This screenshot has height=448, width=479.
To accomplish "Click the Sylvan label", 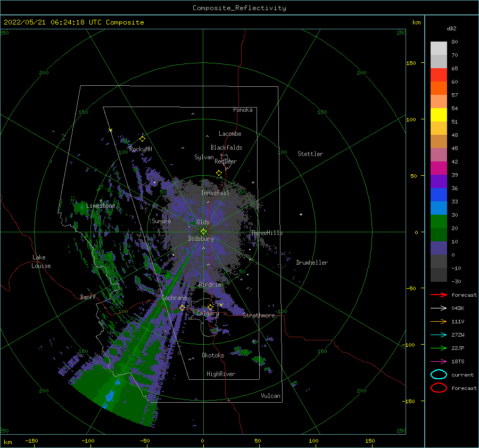I will pos(204,157).
